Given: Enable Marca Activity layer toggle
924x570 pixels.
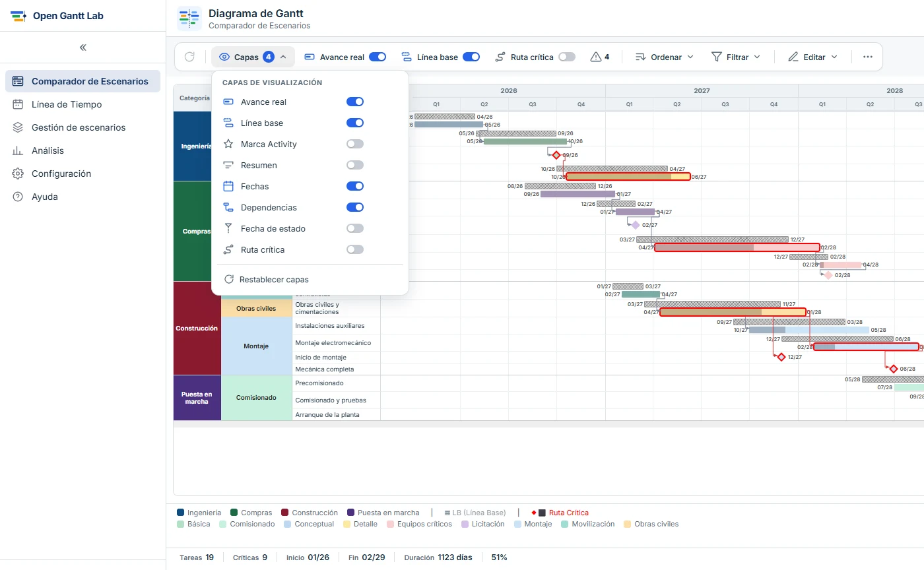Looking at the screenshot, I should click(355, 144).
